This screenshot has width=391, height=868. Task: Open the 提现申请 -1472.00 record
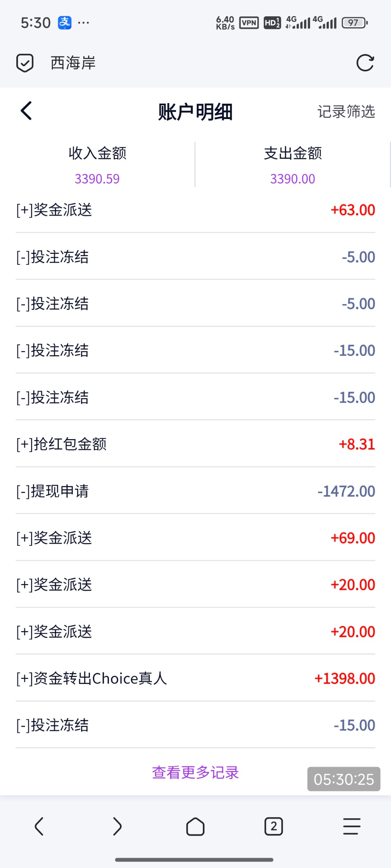click(195, 491)
